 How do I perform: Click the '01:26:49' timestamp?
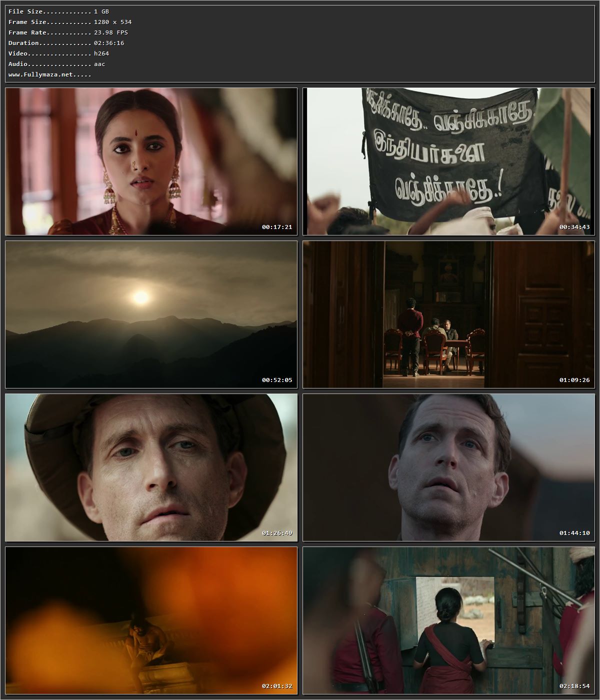[277, 533]
